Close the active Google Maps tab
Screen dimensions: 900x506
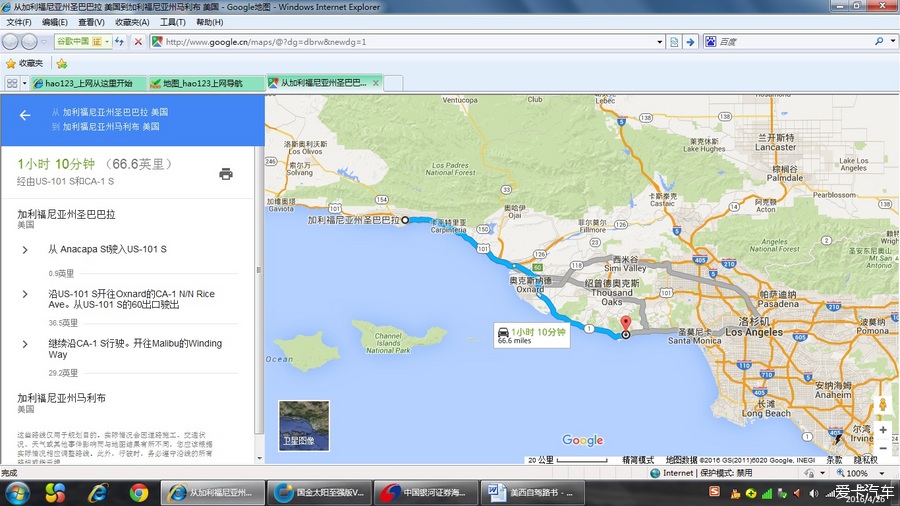375,83
